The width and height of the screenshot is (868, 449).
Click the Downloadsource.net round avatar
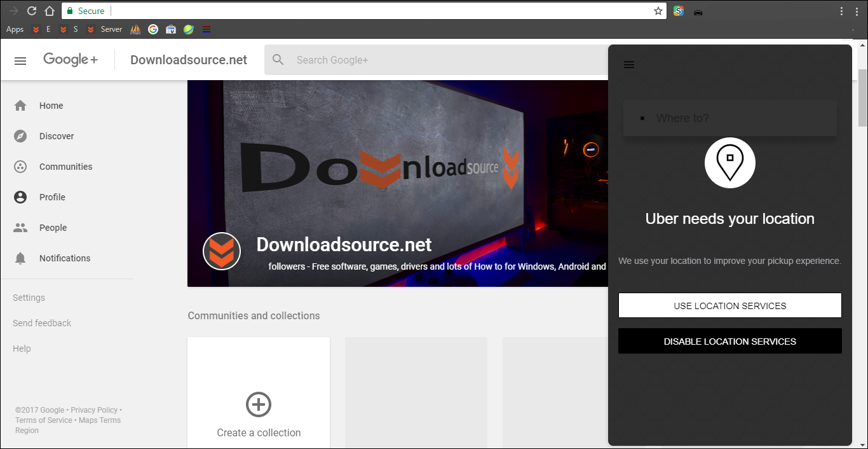(x=222, y=251)
